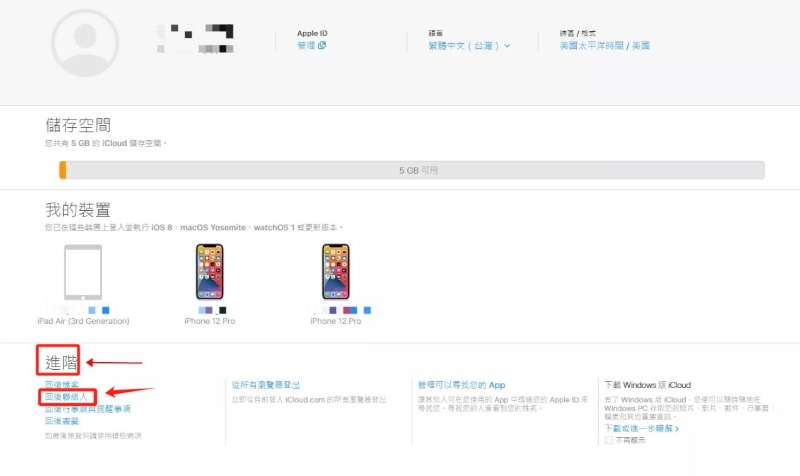The width and height of the screenshot is (800, 476).
Task: Click 從所有瀏覽器登出 to sign out everywhere
Action: point(265,385)
